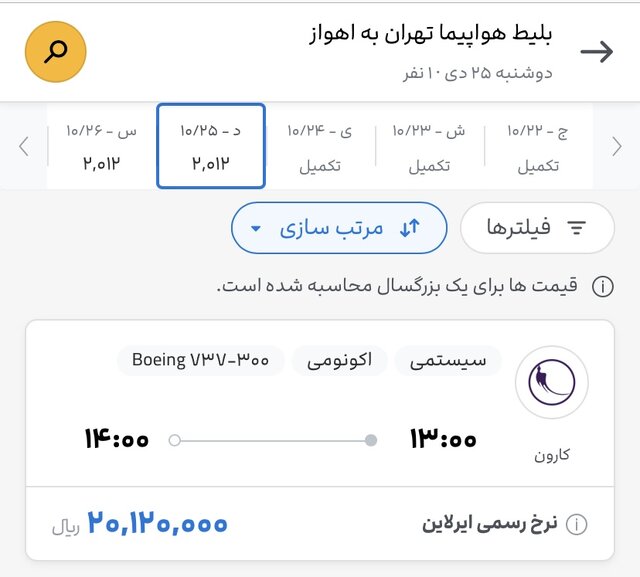The width and height of the screenshot is (640, 577).
Task: Click the flight price ۲۰,۱۲۰,۰۰۰ ریال
Action: [x=157, y=523]
